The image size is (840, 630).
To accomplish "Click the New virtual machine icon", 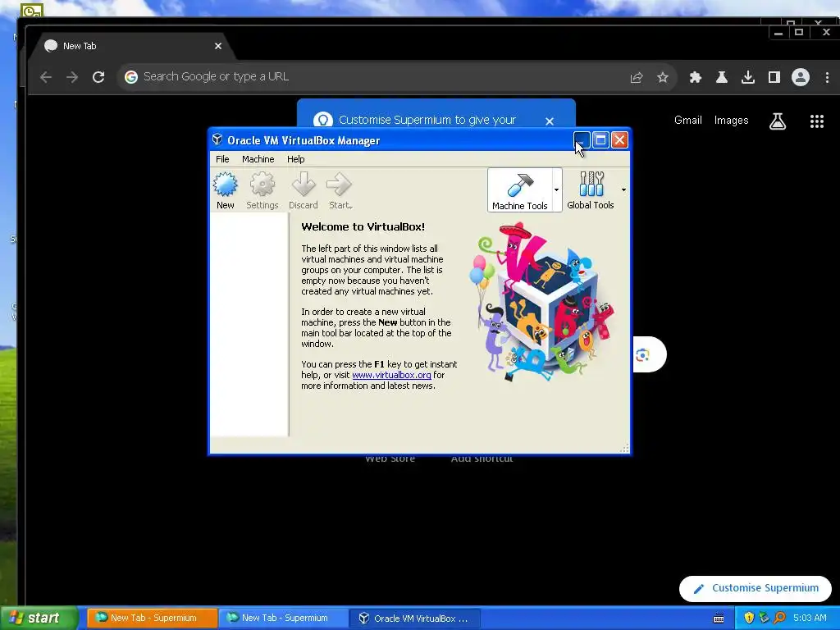I will pyautogui.click(x=225, y=190).
